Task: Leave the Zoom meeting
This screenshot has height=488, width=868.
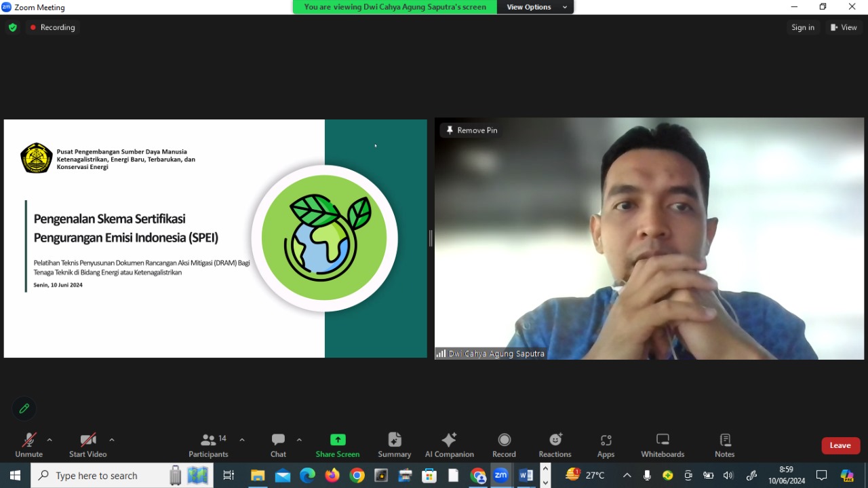Action: pos(841,445)
